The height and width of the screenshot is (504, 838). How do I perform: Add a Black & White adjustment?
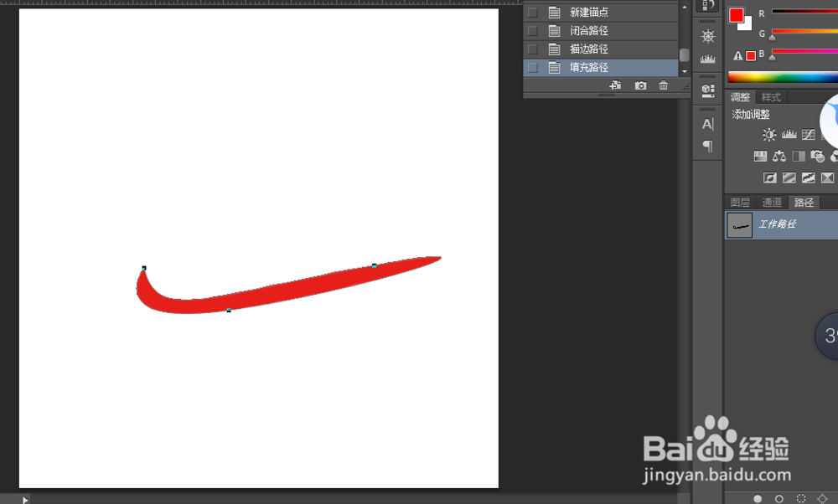[x=799, y=156]
